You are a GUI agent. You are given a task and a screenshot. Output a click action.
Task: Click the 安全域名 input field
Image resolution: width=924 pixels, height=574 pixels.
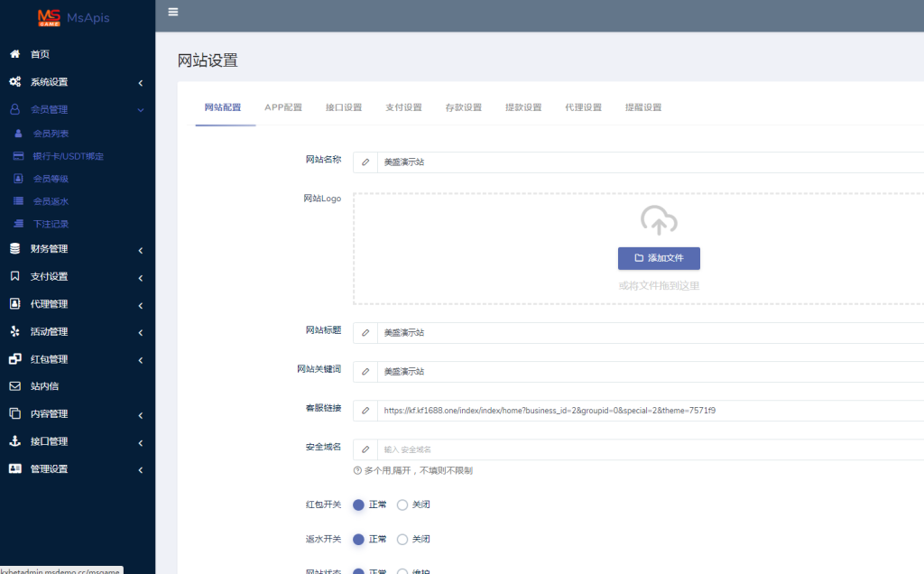pyautogui.click(x=651, y=449)
